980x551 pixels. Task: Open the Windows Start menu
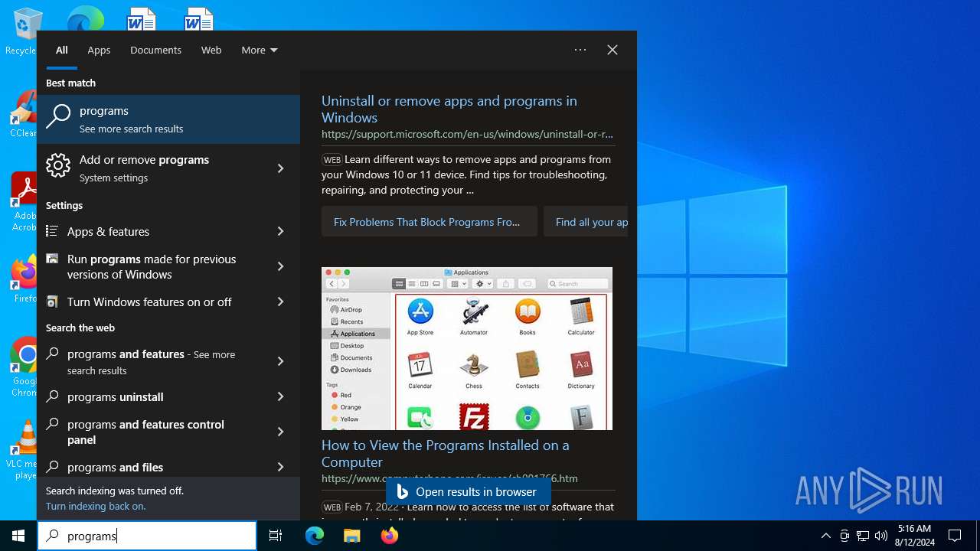click(18, 536)
